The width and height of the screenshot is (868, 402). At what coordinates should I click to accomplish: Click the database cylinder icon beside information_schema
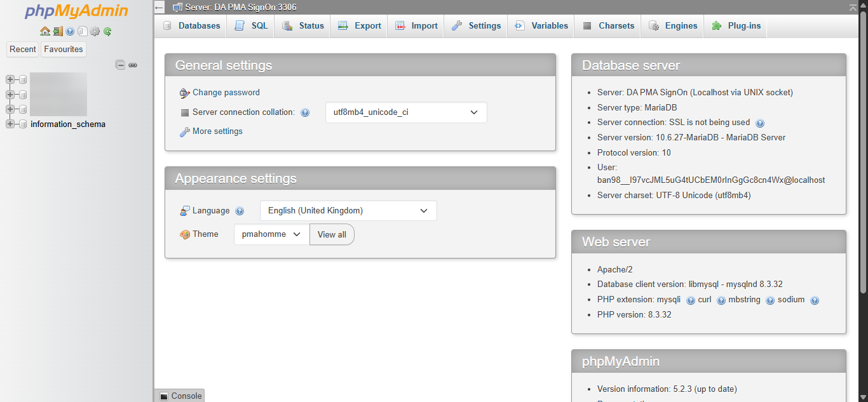click(22, 124)
